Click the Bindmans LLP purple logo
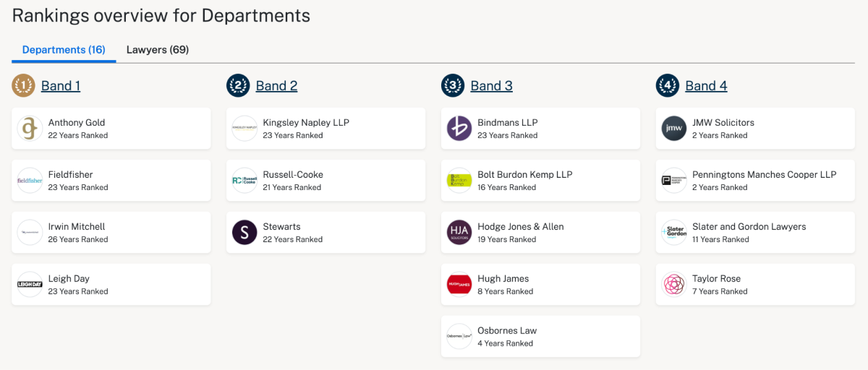868x370 pixels. (459, 129)
